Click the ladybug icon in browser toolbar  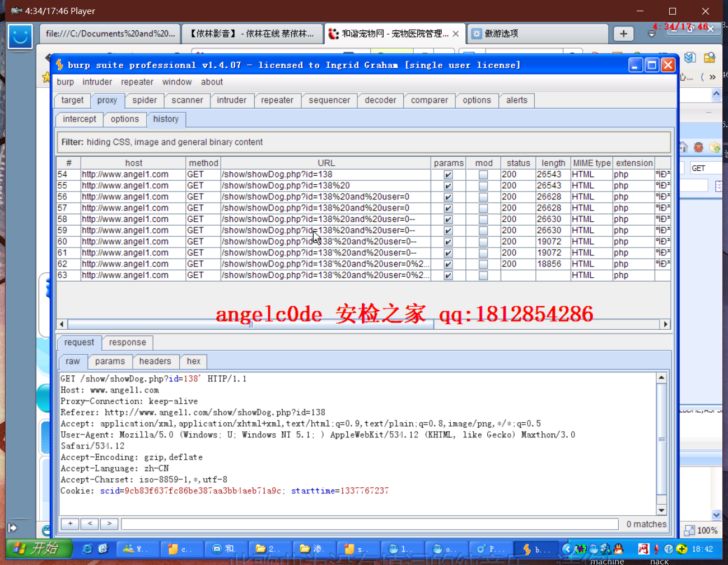pyautogui.click(x=698, y=147)
